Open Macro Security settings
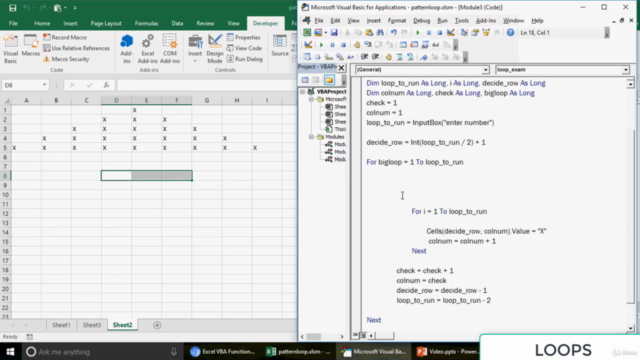The height and width of the screenshot is (360, 640). 66,59
